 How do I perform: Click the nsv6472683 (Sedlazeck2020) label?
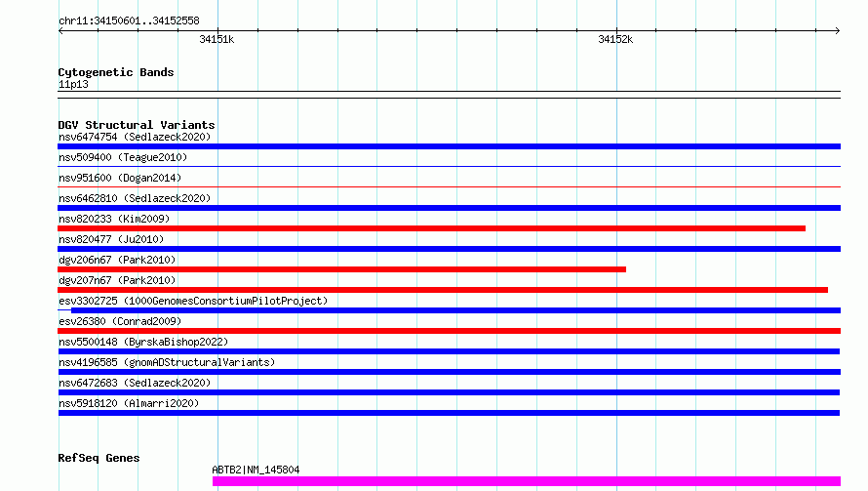(x=135, y=383)
